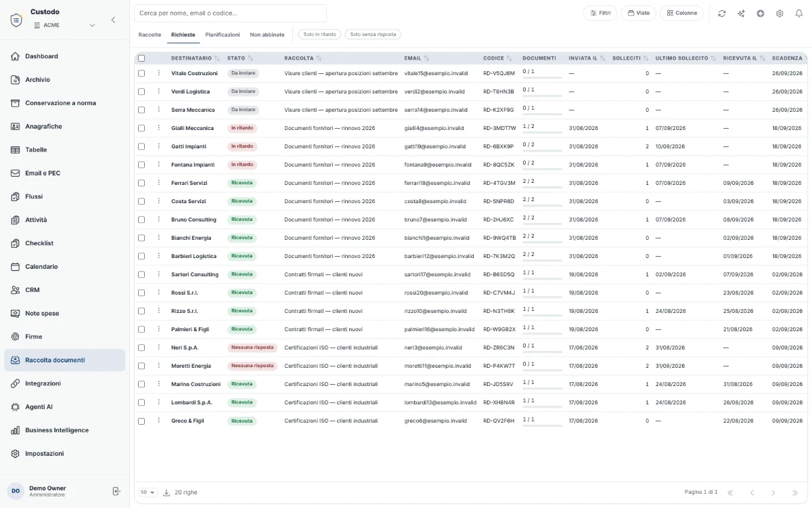Click the Viste button

point(638,13)
